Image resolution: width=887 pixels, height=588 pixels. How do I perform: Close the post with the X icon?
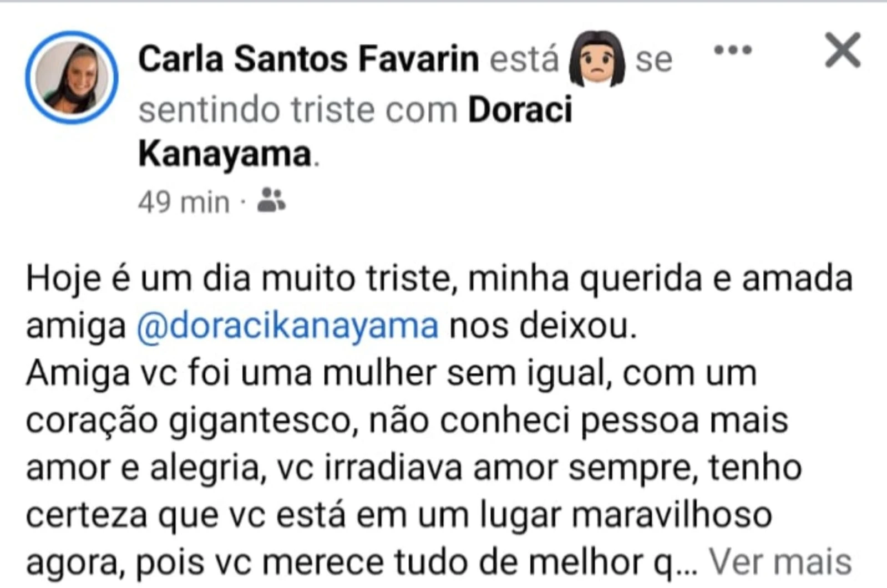[x=843, y=50]
